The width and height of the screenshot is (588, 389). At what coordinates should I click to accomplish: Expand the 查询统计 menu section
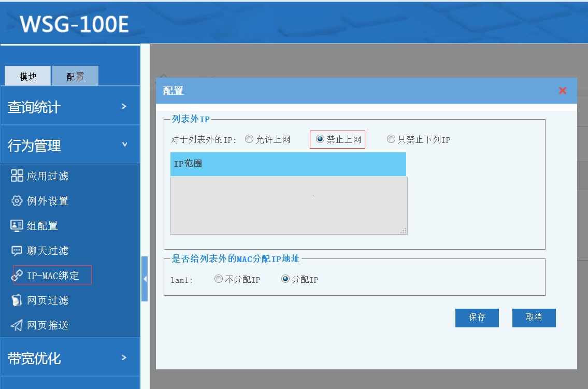point(70,107)
